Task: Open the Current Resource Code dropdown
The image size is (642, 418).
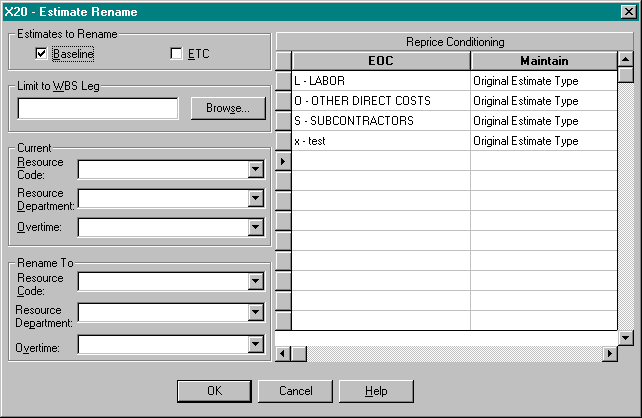Action: click(255, 169)
